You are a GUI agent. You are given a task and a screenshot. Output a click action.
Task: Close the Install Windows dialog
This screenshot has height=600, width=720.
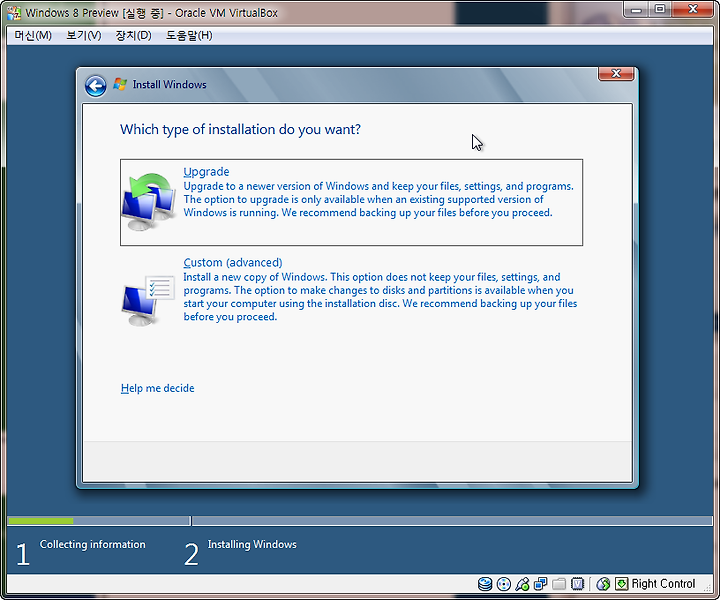click(x=616, y=74)
